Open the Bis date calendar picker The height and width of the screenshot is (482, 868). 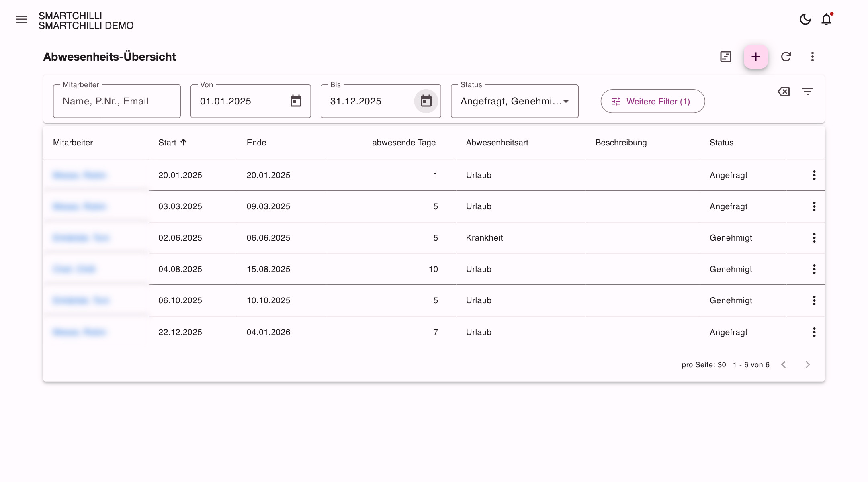(x=426, y=101)
